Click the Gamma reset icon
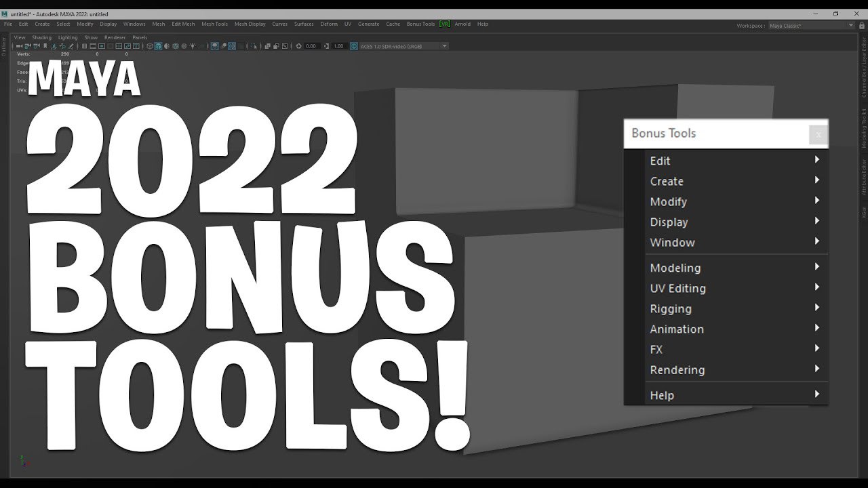The image size is (868, 488). coord(326,46)
